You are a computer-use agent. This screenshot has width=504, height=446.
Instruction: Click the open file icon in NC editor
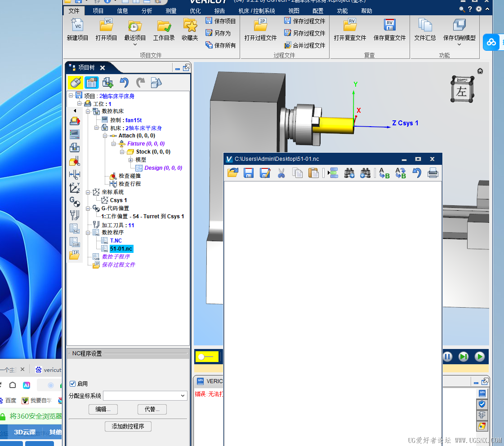click(x=233, y=173)
